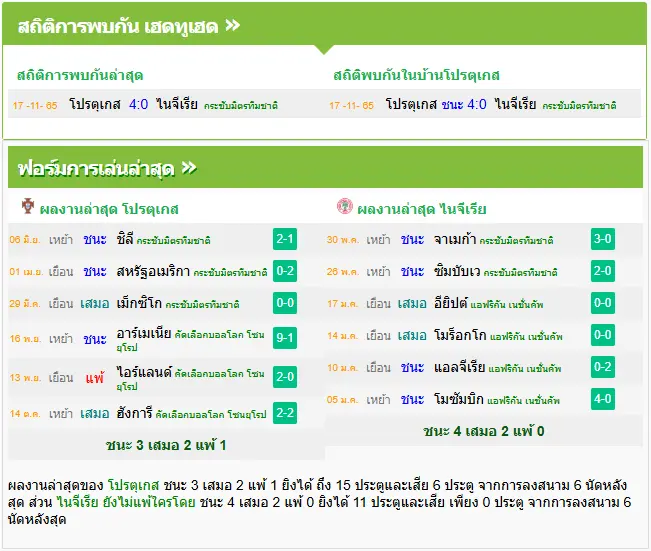Click the 3-0 score badge for จาเมก้า
The width and height of the screenshot is (651, 551).
[602, 239]
